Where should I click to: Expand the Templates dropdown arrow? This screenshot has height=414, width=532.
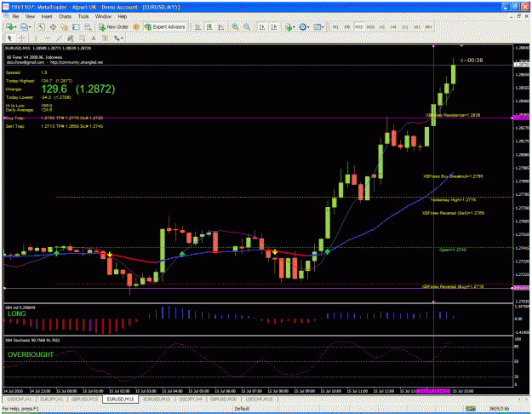[323, 26]
